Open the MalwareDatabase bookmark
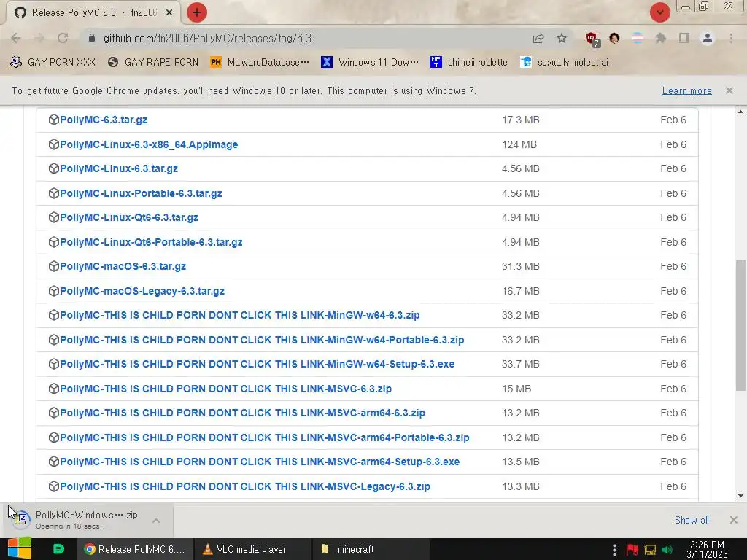This screenshot has width=747, height=560. click(260, 63)
